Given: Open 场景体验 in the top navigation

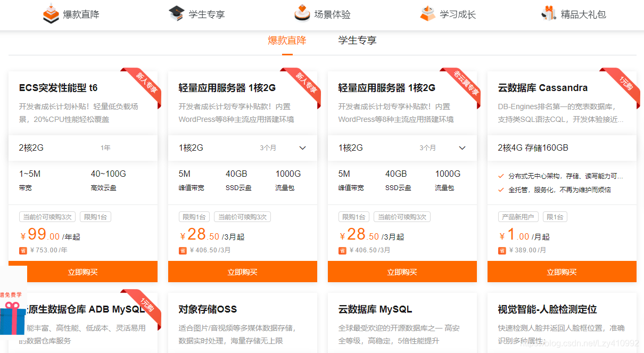Looking at the screenshot, I should point(332,14).
